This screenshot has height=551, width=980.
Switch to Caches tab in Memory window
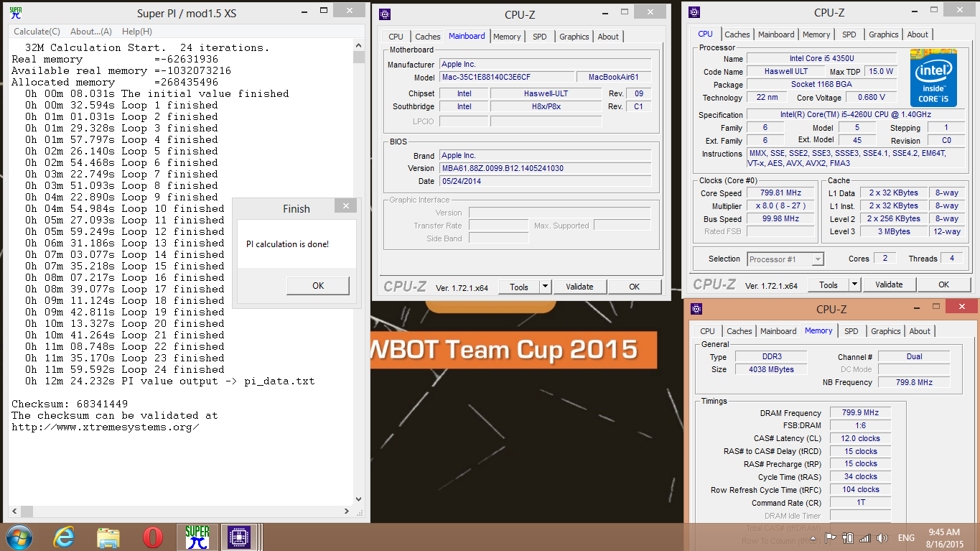[739, 331]
